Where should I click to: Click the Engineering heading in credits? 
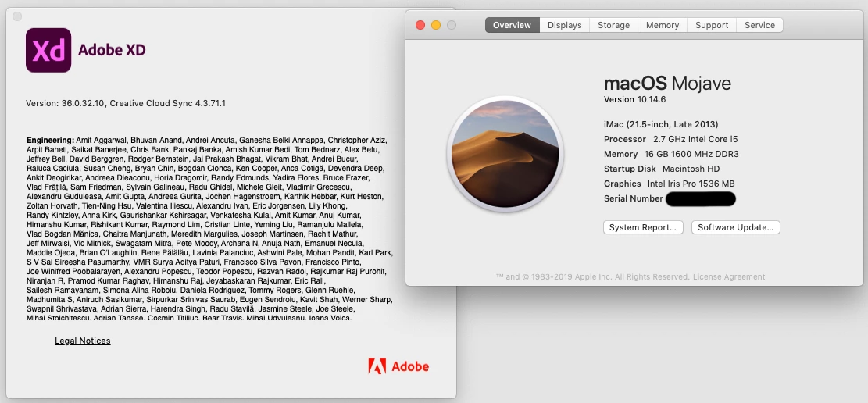[x=50, y=140]
